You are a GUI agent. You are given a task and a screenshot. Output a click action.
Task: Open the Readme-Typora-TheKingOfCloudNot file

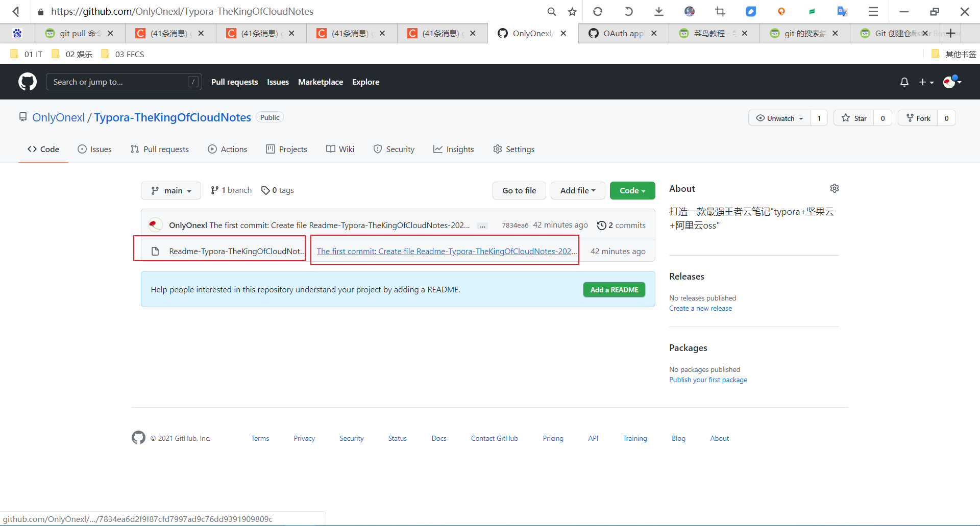236,251
